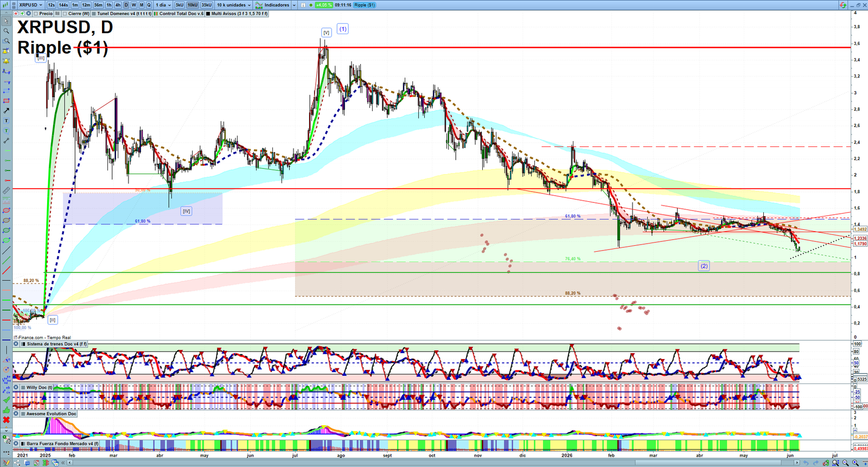Select the 5kU history button
The width and height of the screenshot is (868, 467).
(180, 5)
